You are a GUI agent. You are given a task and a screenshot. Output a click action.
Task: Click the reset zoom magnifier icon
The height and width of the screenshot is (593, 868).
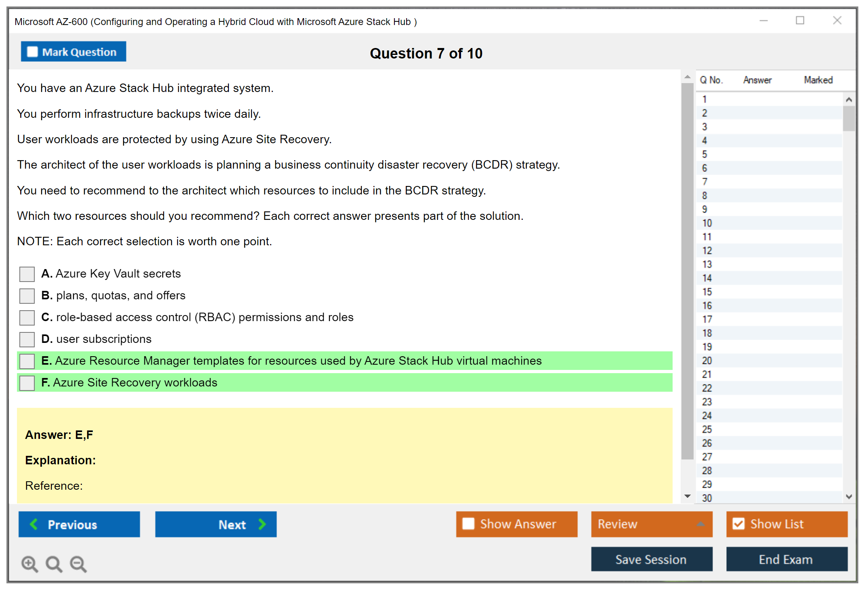(54, 564)
